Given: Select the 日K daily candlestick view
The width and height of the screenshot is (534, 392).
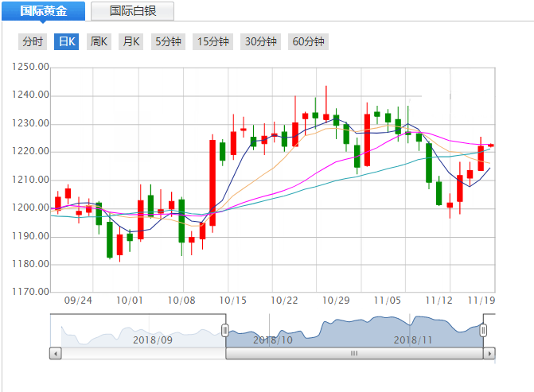Looking at the screenshot, I should [66, 41].
